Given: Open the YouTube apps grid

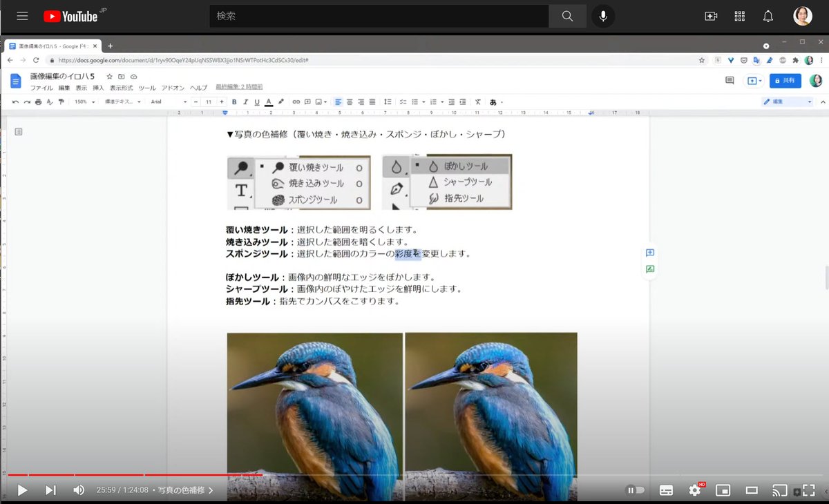Looking at the screenshot, I should pos(740,16).
